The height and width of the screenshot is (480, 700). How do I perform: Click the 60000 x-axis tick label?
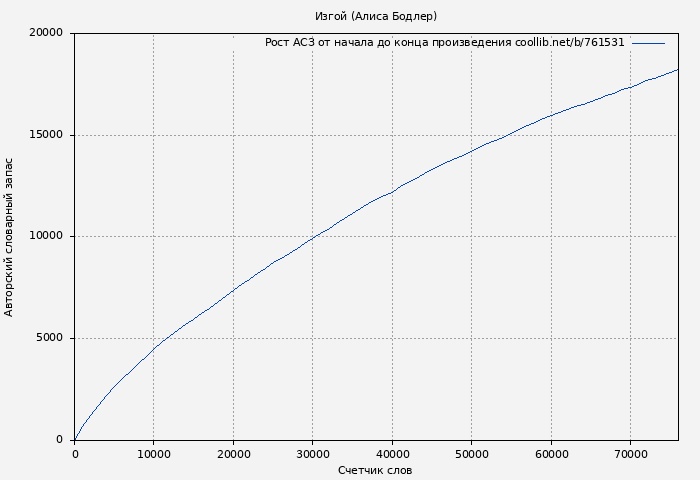(551, 453)
